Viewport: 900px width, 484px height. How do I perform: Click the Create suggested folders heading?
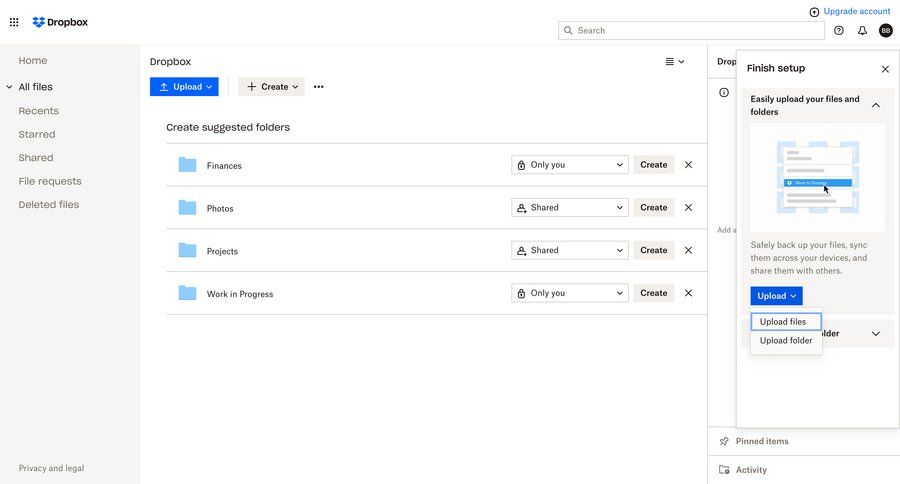coord(228,127)
